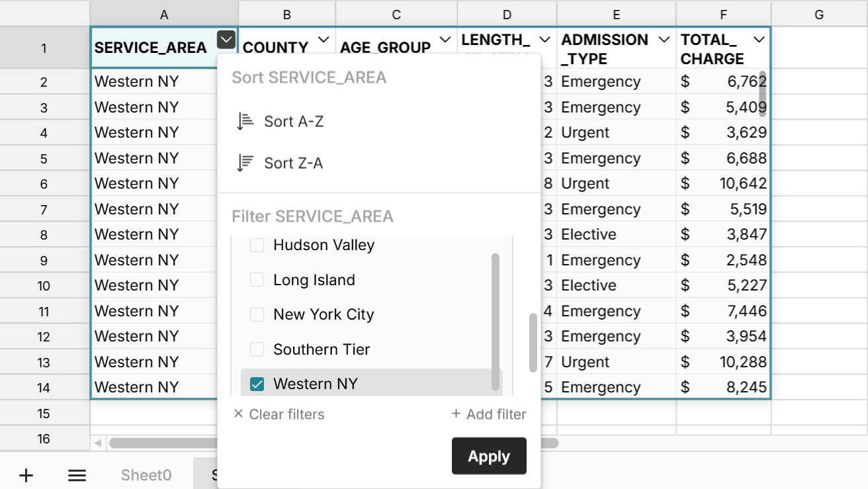Click the X icon next to Clear filters

click(238, 414)
